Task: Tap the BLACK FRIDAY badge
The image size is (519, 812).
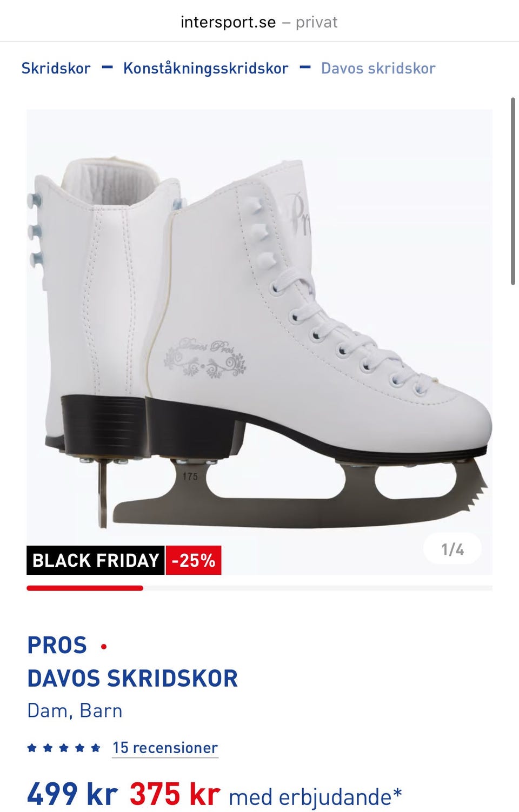Action: (95, 560)
